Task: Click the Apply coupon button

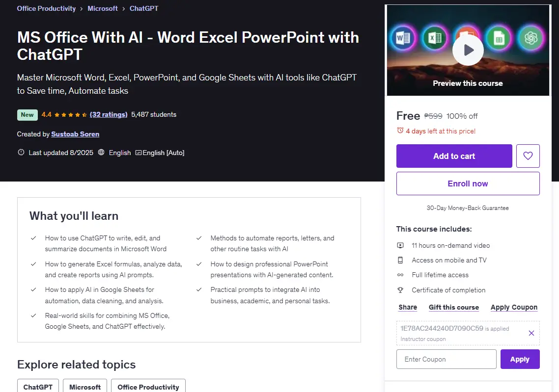Action: [x=520, y=359]
